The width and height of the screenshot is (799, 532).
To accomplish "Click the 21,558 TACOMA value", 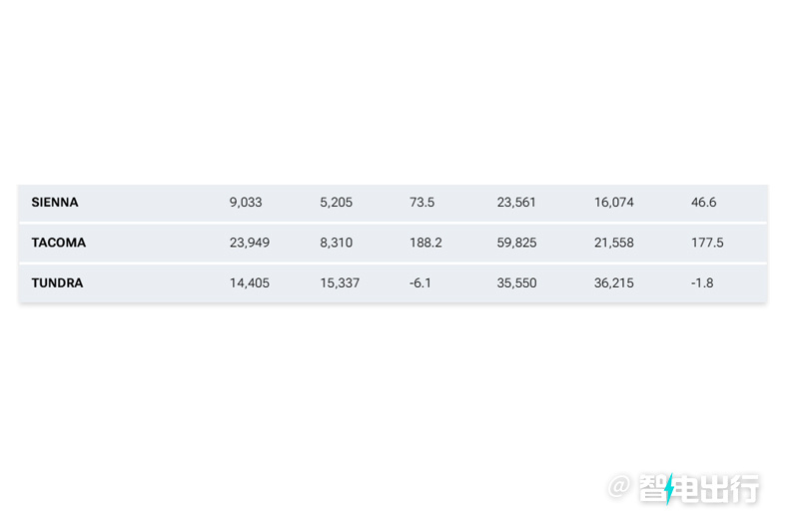I will click(614, 243).
